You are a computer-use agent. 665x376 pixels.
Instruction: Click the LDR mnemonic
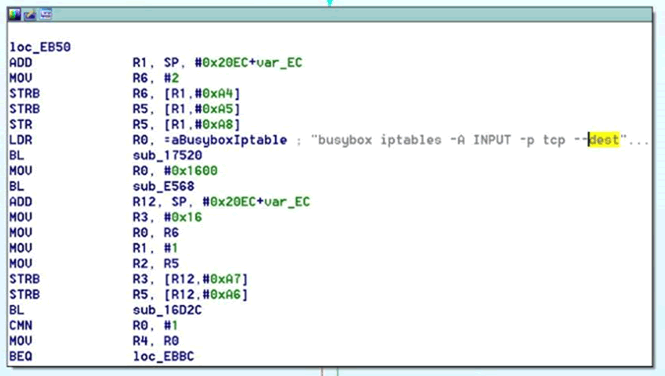coord(21,140)
